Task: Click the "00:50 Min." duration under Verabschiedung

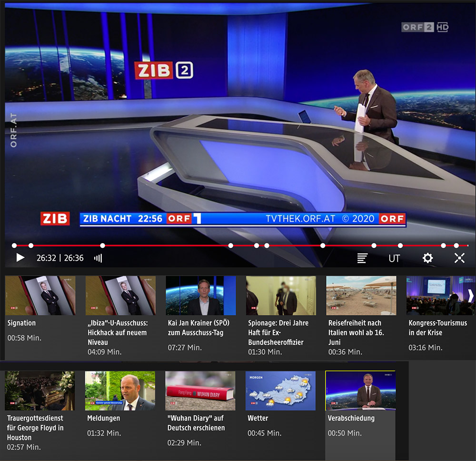Action: tap(345, 433)
